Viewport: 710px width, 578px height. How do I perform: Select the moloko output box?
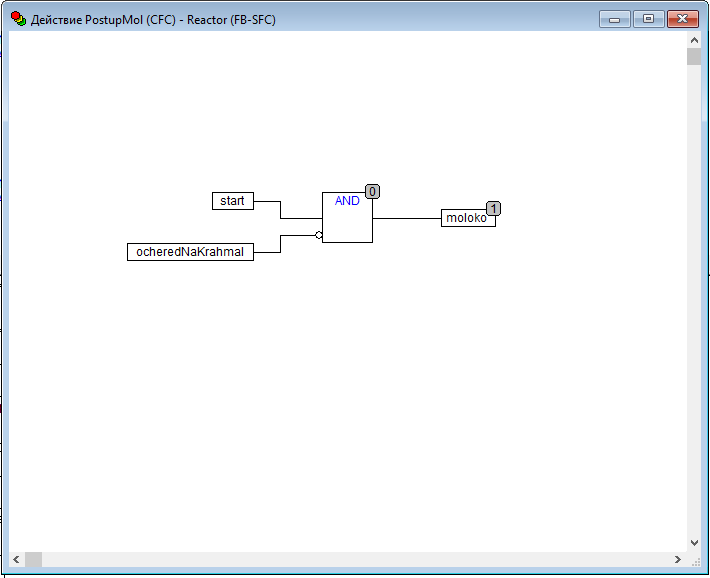[x=468, y=218]
